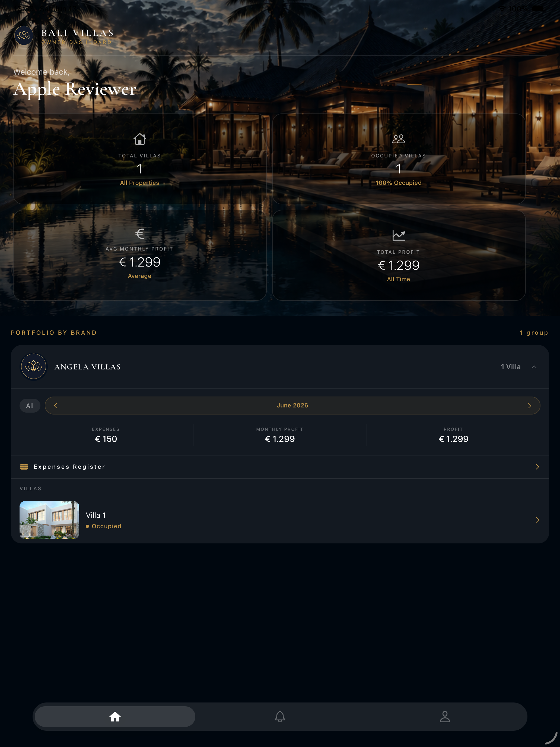
Task: Select the All filter pill
Action: (30, 406)
